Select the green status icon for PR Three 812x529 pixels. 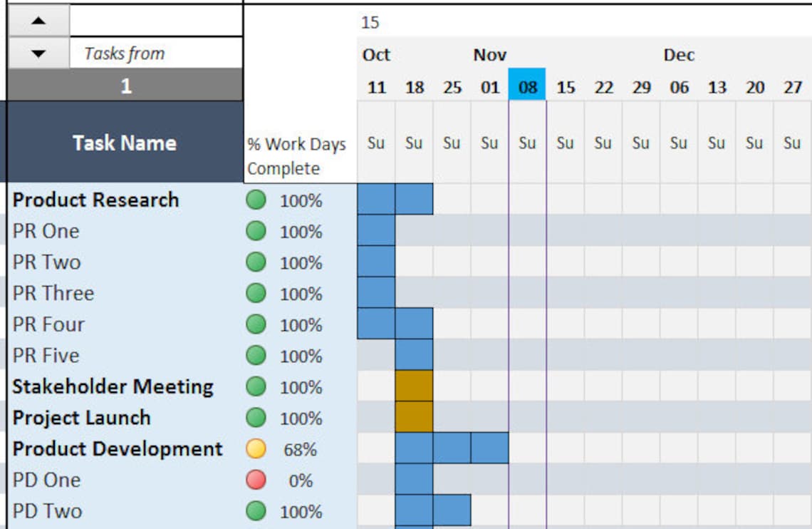pos(256,293)
